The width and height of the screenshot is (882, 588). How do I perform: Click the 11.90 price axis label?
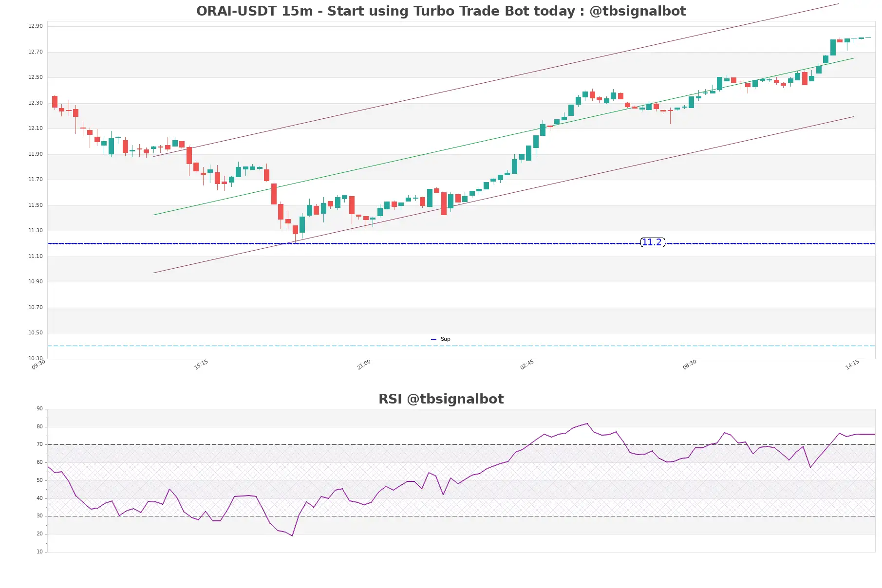click(x=36, y=154)
